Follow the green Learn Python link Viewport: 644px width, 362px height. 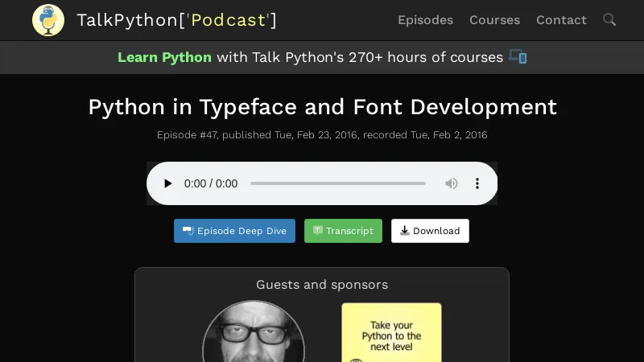[164, 57]
